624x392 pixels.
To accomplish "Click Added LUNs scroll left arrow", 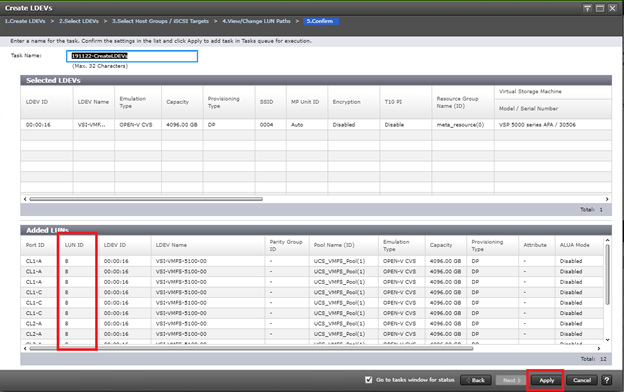I will (25, 348).
